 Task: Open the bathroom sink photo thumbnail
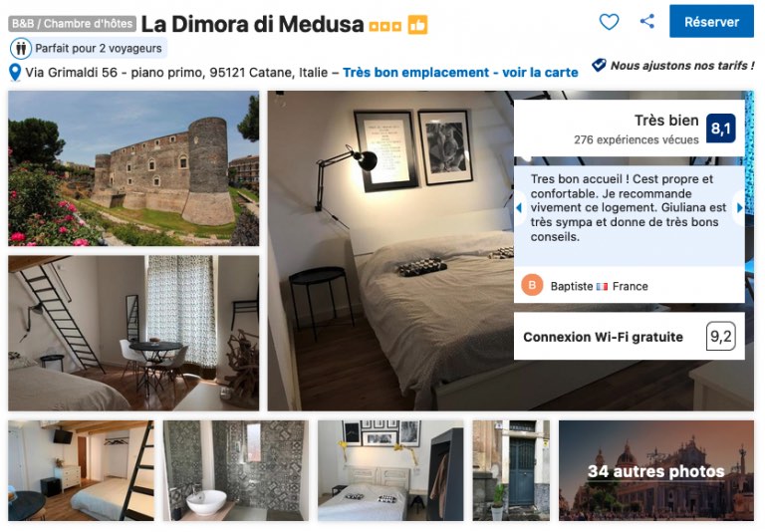coord(236,470)
